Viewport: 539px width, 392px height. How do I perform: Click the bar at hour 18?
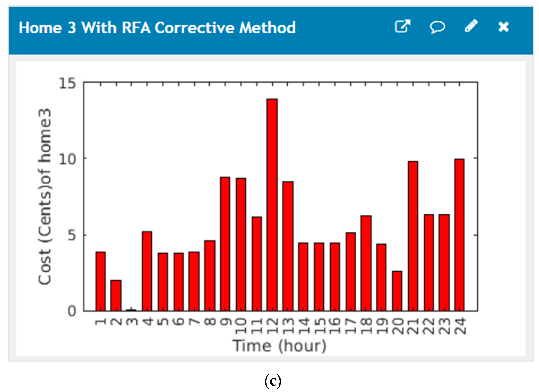pos(366,263)
